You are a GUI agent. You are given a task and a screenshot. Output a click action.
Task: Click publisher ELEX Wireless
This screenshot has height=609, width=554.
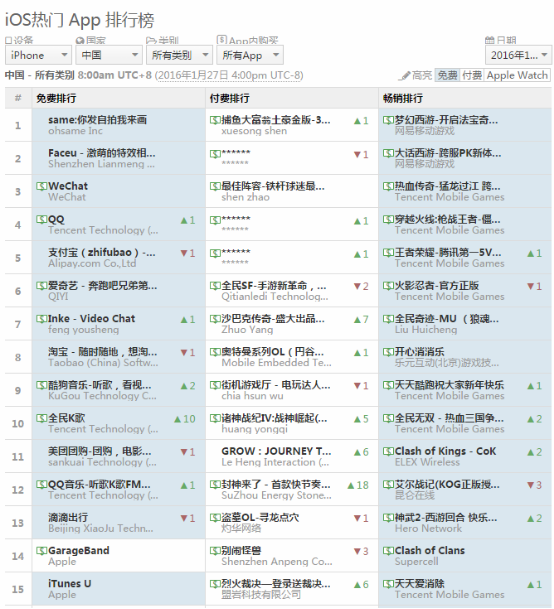427,462
